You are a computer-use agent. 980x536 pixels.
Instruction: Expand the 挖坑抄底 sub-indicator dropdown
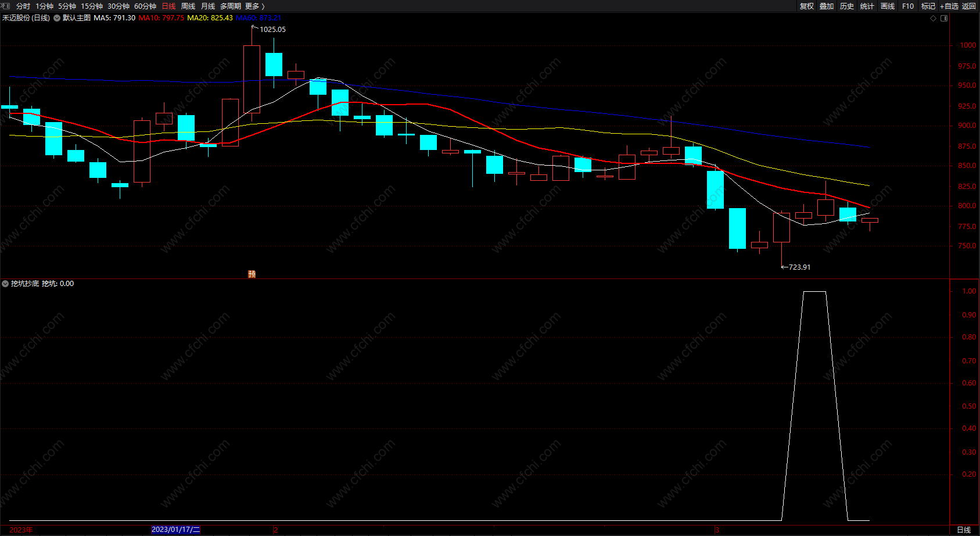pos(5,284)
